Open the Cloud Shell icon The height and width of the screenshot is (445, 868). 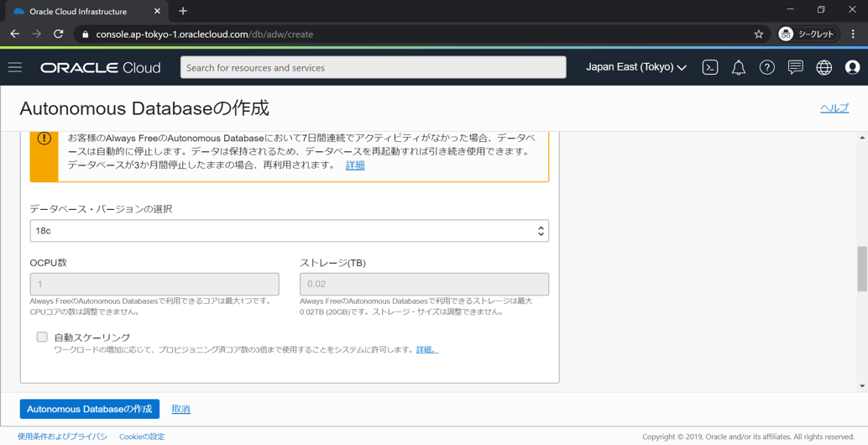[709, 67]
